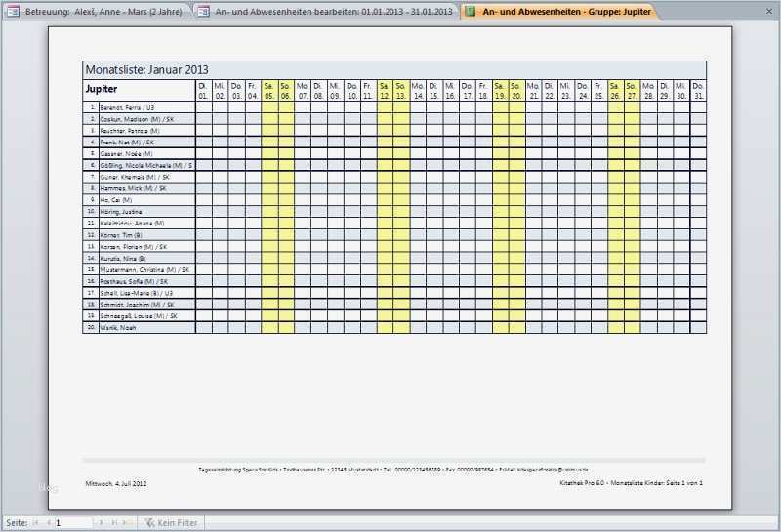The height and width of the screenshot is (532, 781).
Task: Click the current page number field
Action: [73, 523]
